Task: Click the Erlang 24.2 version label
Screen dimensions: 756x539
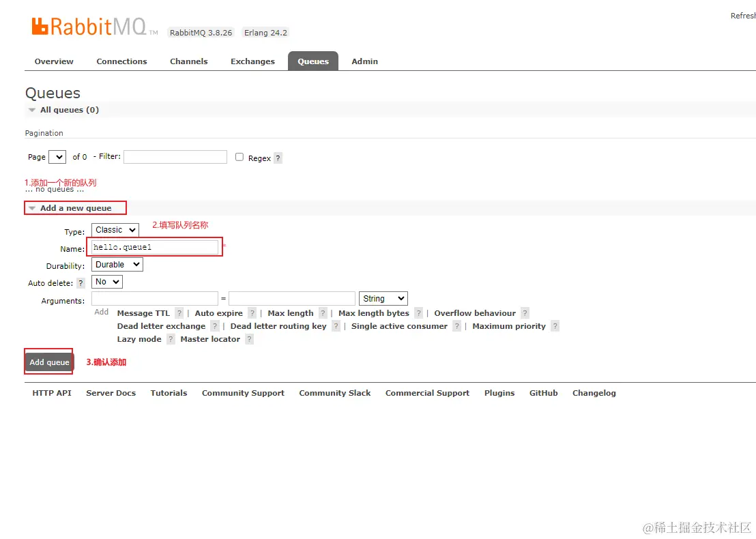Action: tap(265, 33)
